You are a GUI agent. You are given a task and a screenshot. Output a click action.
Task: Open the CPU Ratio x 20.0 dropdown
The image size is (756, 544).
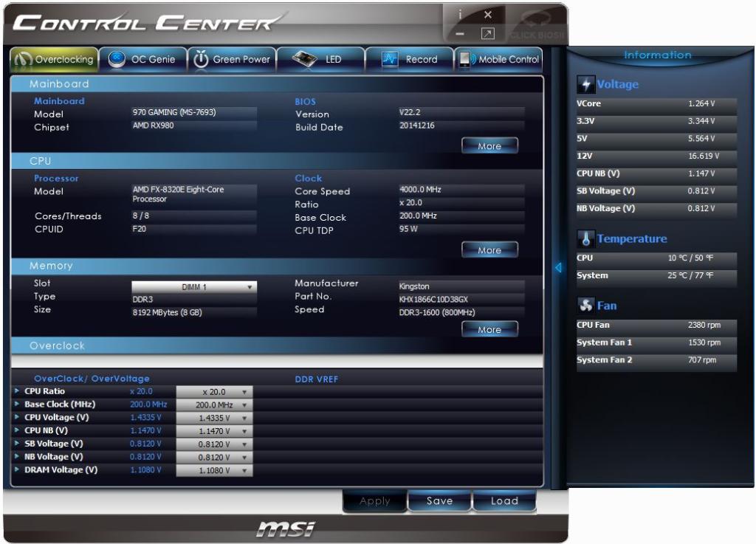click(214, 392)
